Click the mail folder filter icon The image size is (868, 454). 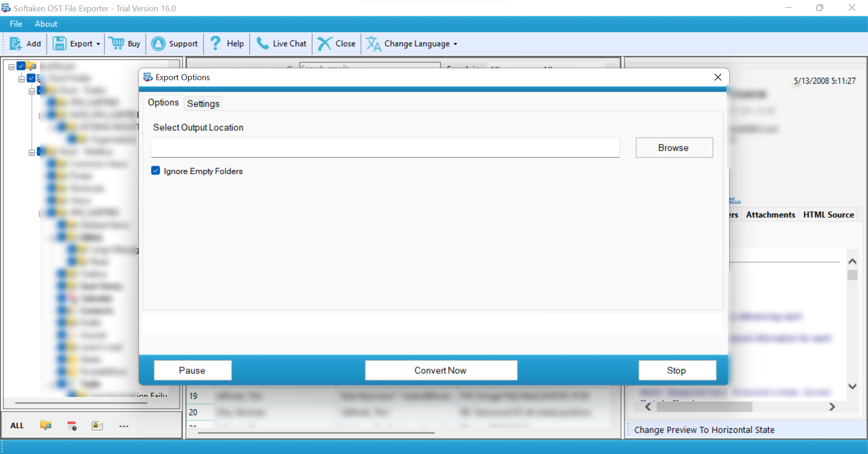pos(46,425)
